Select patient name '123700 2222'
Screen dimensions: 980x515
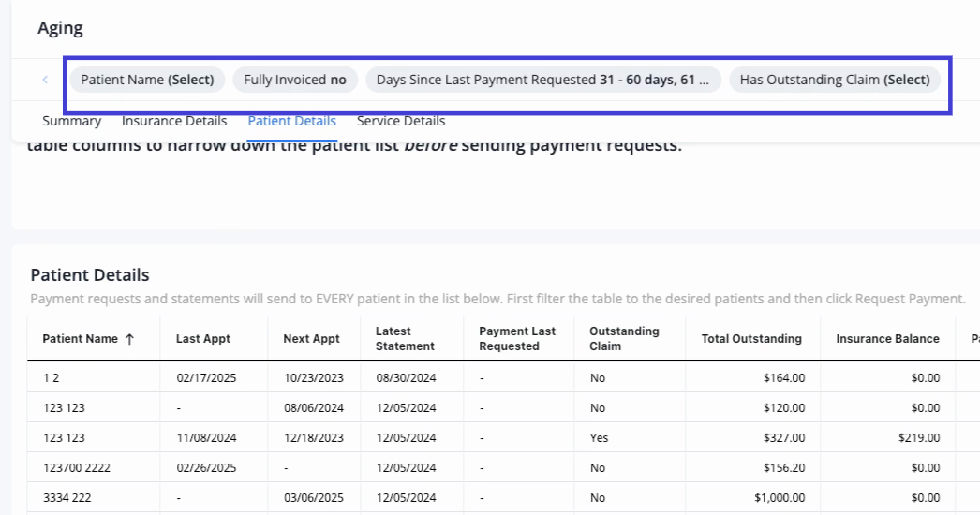(77, 468)
